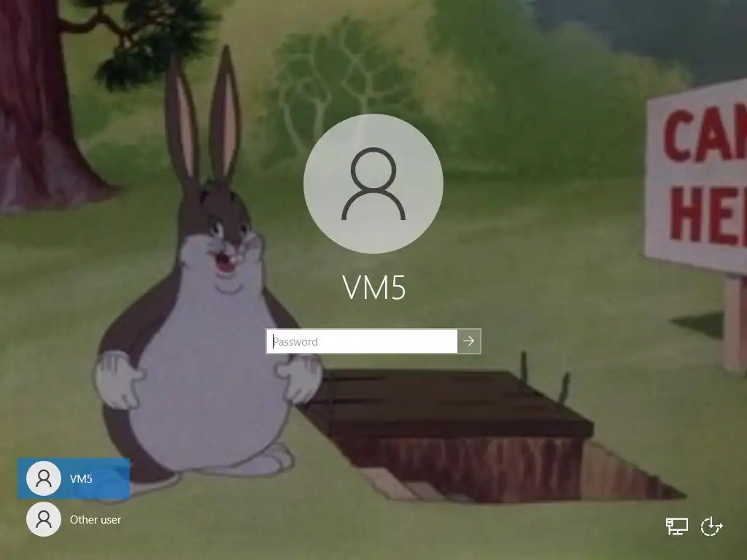Select the VM5 user account tile
The width and height of the screenshot is (747, 560).
pyautogui.click(x=74, y=478)
